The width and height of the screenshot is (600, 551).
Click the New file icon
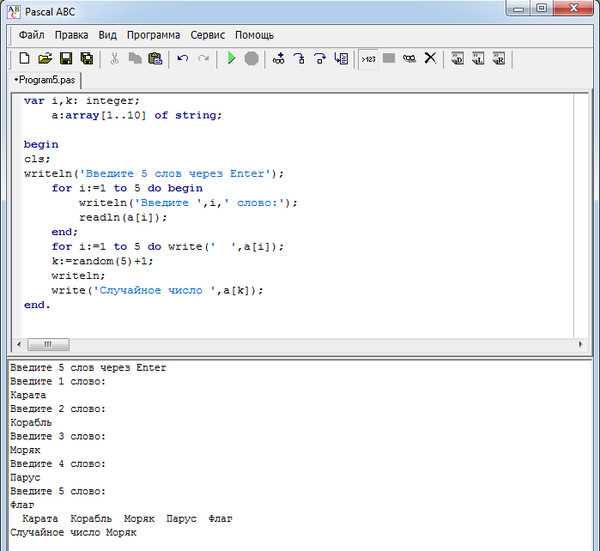tap(24, 59)
